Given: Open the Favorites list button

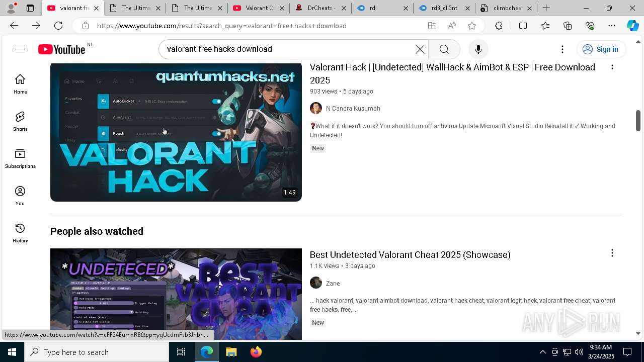Looking at the screenshot, I should click(x=545, y=26).
